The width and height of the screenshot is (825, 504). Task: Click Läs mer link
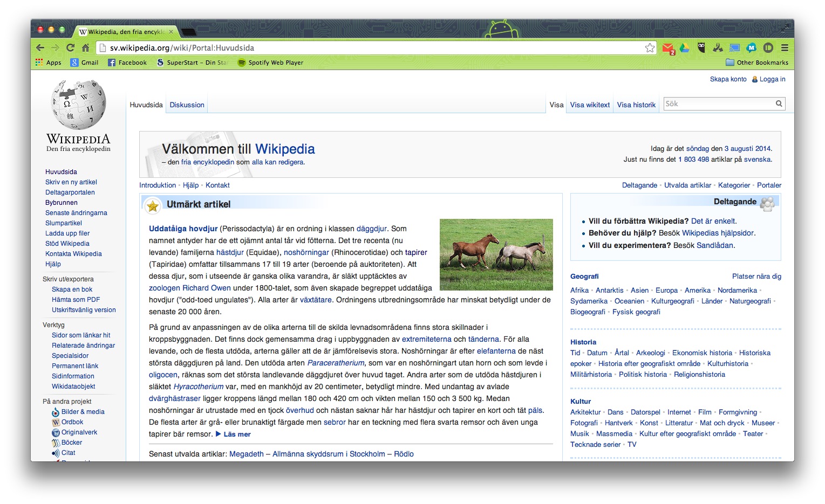(237, 434)
